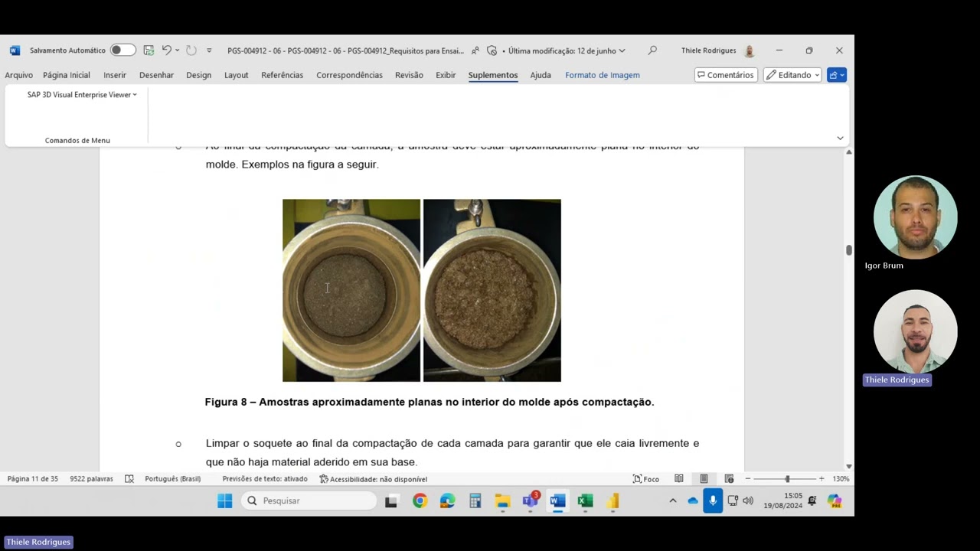980x551 pixels.
Task: Click the 9522 palavras word count
Action: pyautogui.click(x=91, y=479)
